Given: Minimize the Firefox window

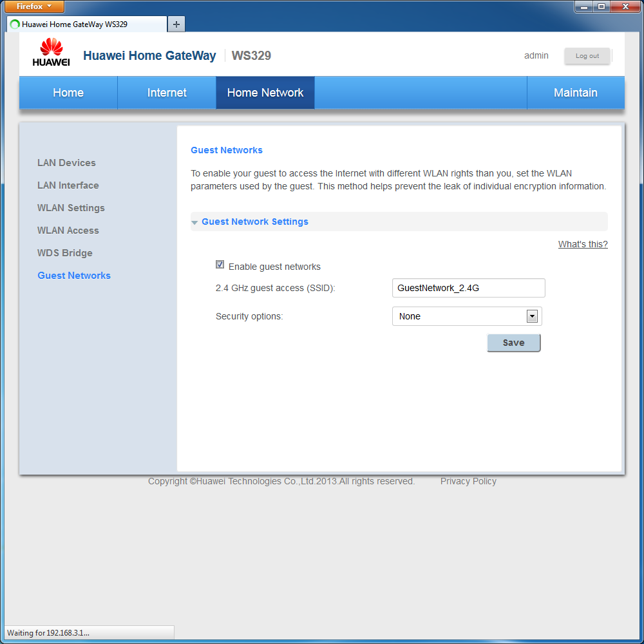Looking at the screenshot, I should (583, 6).
